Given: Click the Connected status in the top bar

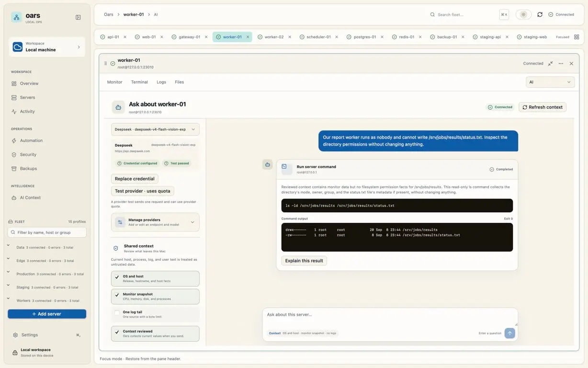Looking at the screenshot, I should pyautogui.click(x=561, y=14).
